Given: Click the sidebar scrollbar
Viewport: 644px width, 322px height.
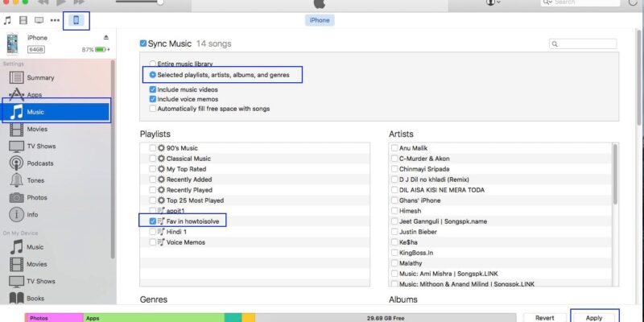Looking at the screenshot, I should pos(113,158).
